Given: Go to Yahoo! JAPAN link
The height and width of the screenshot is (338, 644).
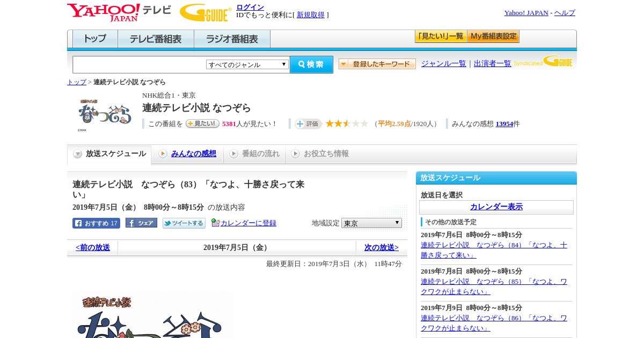Looking at the screenshot, I should click(526, 12).
